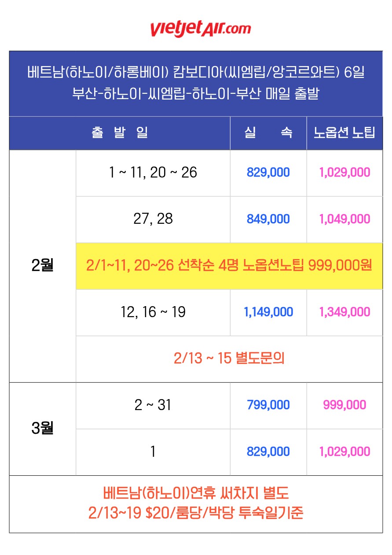The height and width of the screenshot is (555, 392).
Task: Choose the "1 ~ 11, 20 ~ 26" departure dates
Action: 153,173
